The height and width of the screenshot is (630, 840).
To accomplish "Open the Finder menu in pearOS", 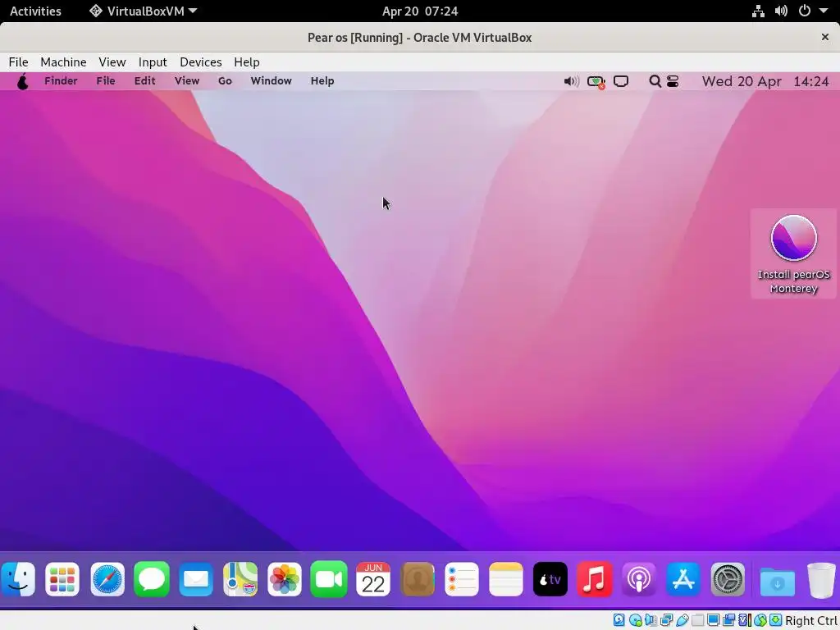I will click(61, 81).
